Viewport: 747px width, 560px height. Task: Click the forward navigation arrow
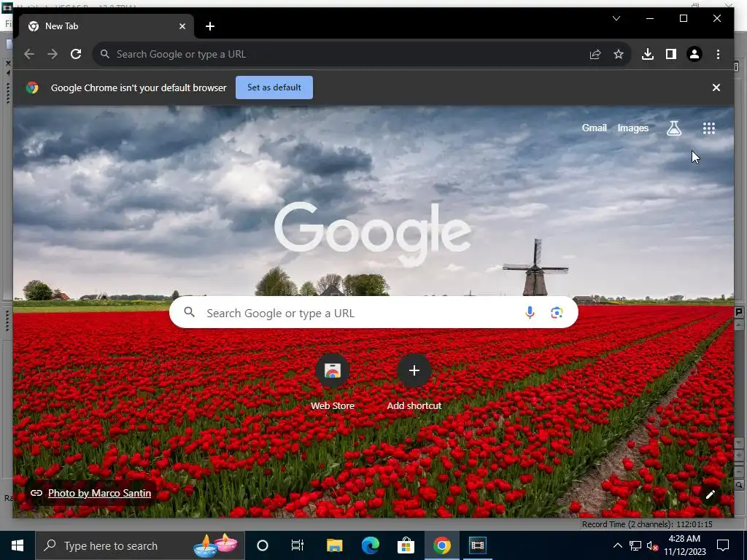pyautogui.click(x=53, y=54)
